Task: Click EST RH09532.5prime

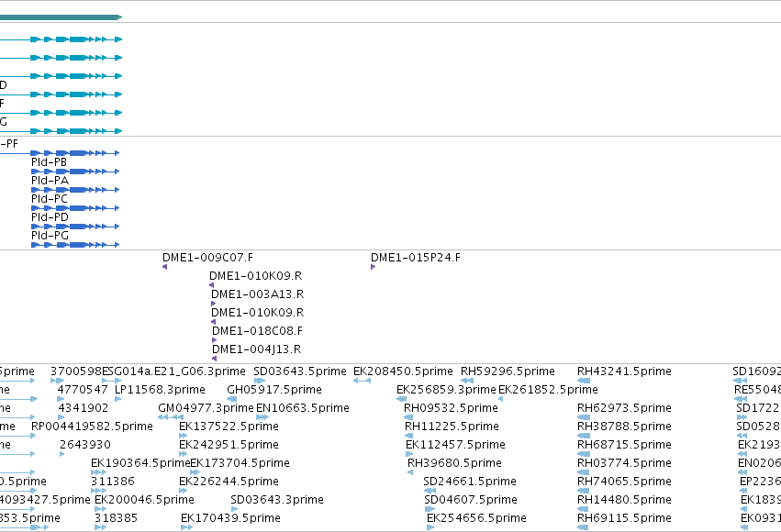Action: pyautogui.click(x=451, y=408)
